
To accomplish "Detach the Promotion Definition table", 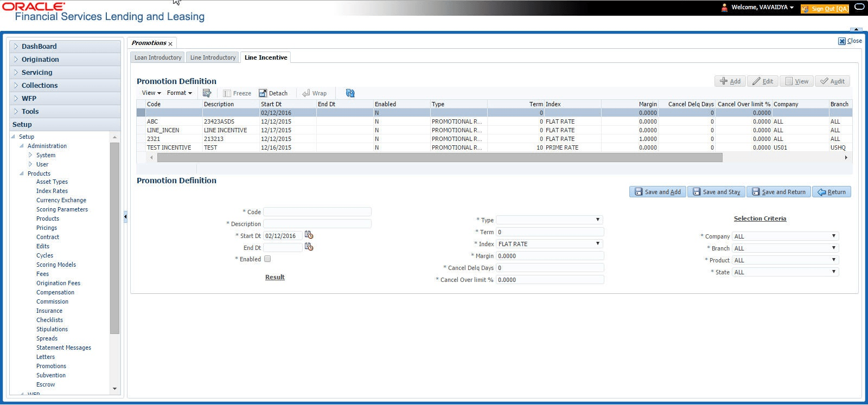I will coord(273,93).
